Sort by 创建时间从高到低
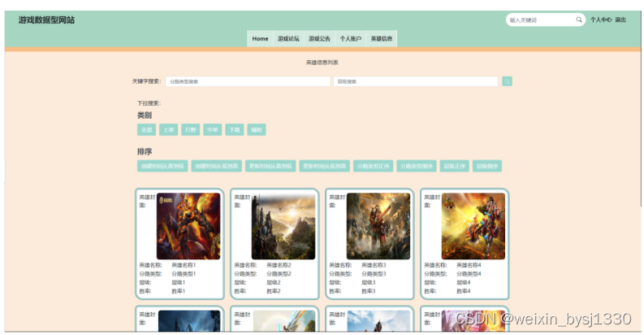This screenshot has height=335, width=644. coord(162,166)
